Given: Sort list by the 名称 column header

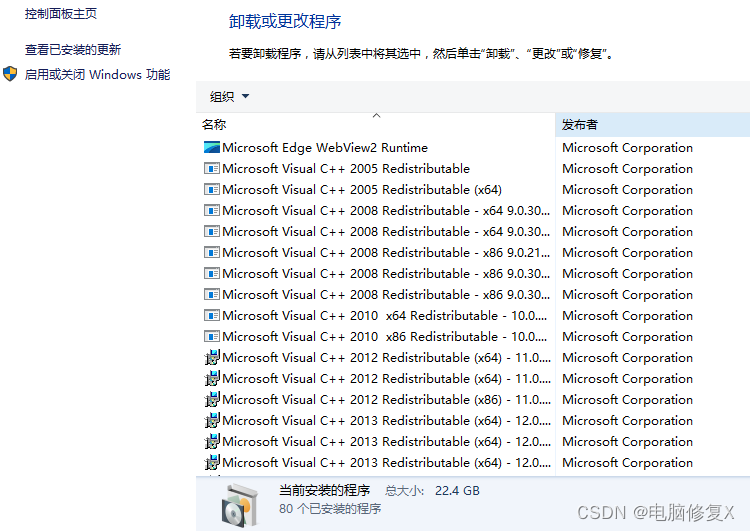Looking at the screenshot, I should 375,125.
